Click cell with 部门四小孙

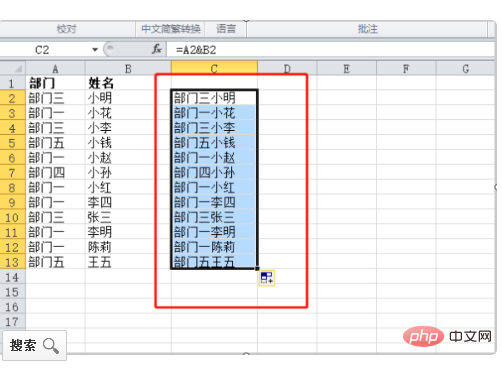214,172
